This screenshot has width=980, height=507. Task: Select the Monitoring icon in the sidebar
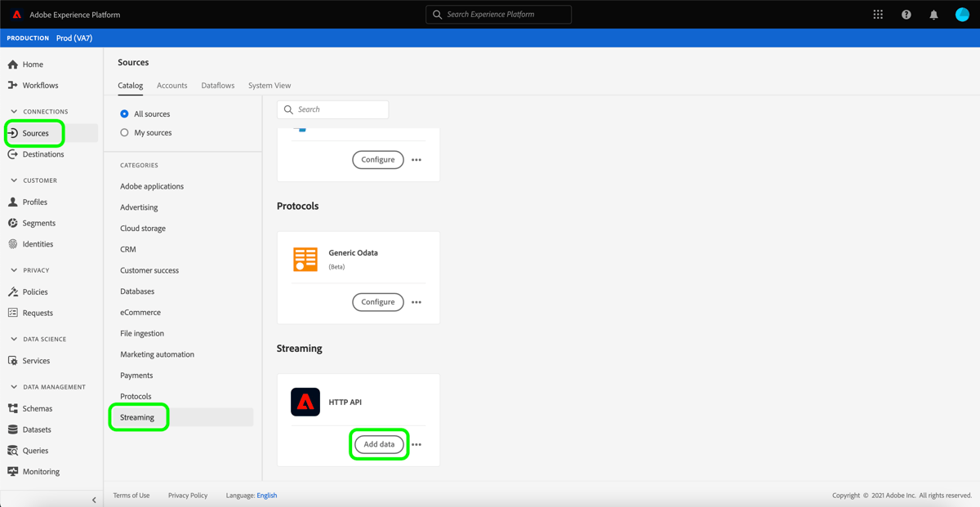(x=40, y=471)
